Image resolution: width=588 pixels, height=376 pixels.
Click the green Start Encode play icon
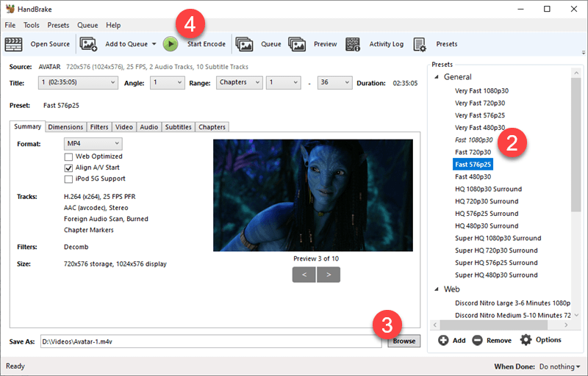pos(171,44)
